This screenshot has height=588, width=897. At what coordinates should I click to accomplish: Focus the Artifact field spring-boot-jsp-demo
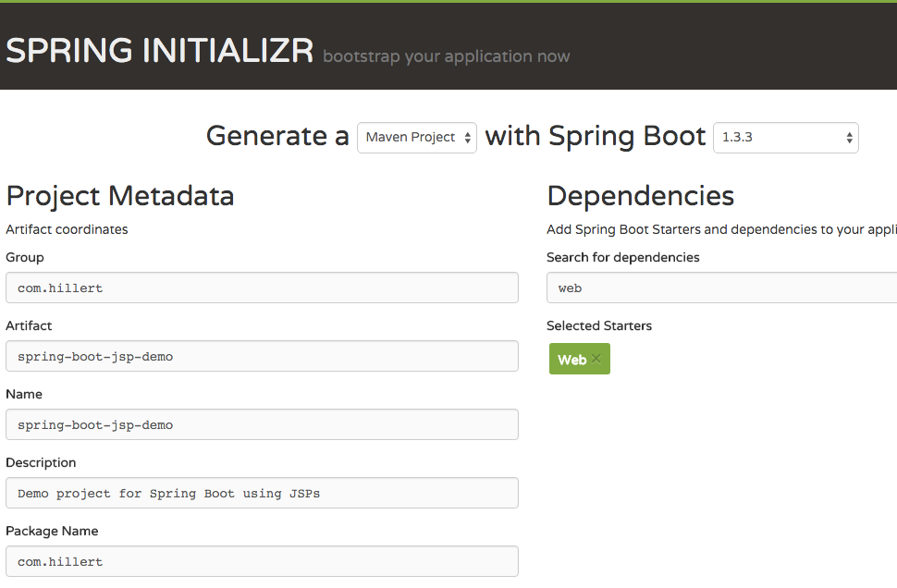click(x=262, y=356)
